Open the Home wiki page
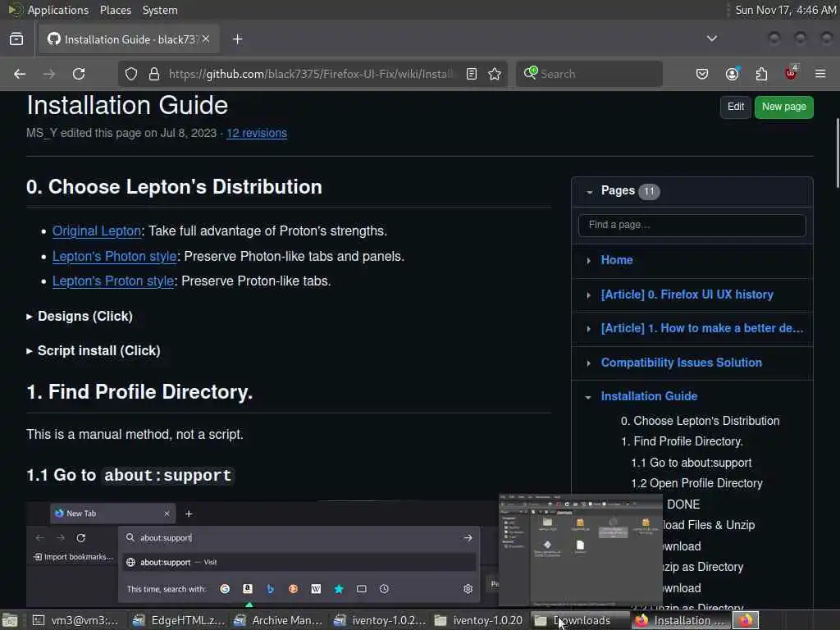Screen dimensions: 840x630 pos(617,260)
